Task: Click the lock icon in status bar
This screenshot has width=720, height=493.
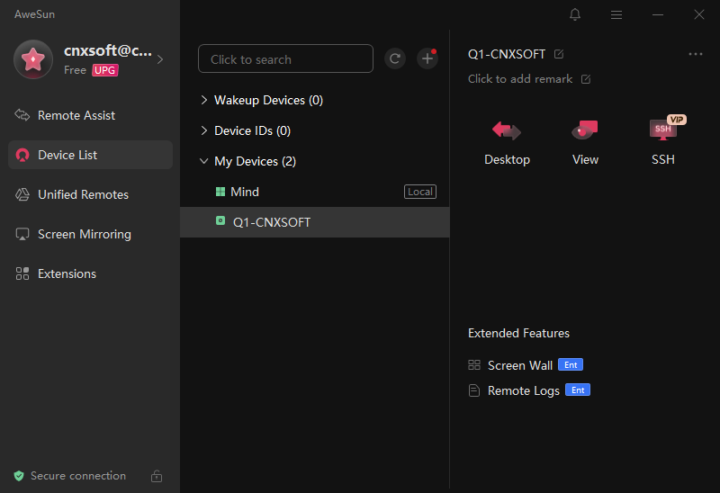Action: (157, 476)
